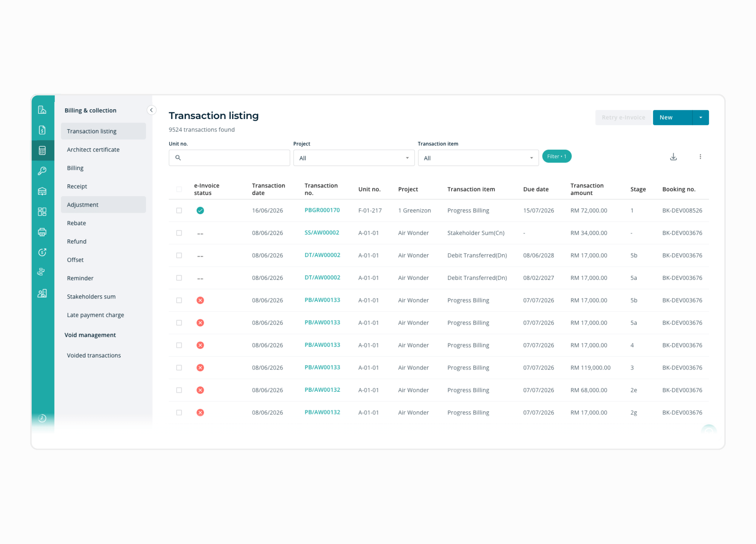
Task: Click the failed e-Invoice icon for stage 5a PB/AW00133
Action: click(200, 323)
